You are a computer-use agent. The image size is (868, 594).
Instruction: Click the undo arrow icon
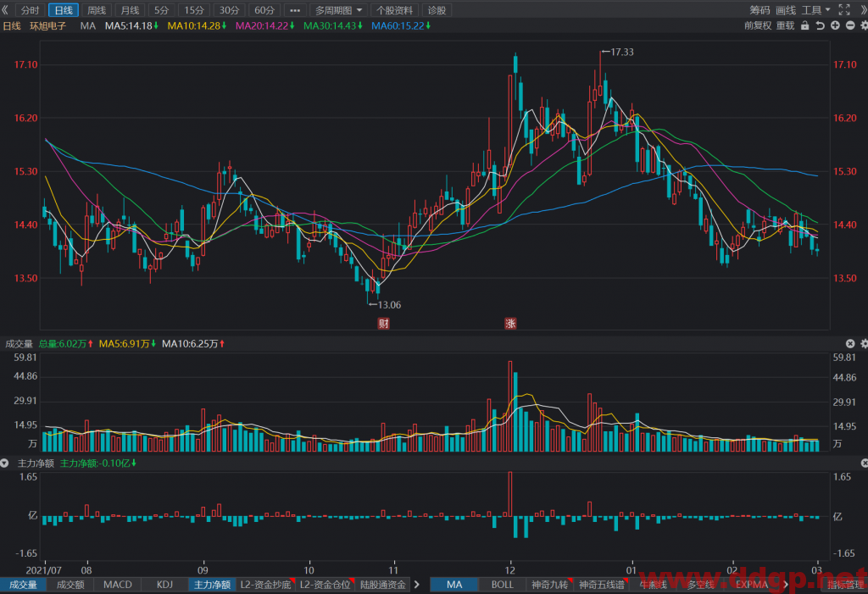pyautogui.click(x=820, y=25)
